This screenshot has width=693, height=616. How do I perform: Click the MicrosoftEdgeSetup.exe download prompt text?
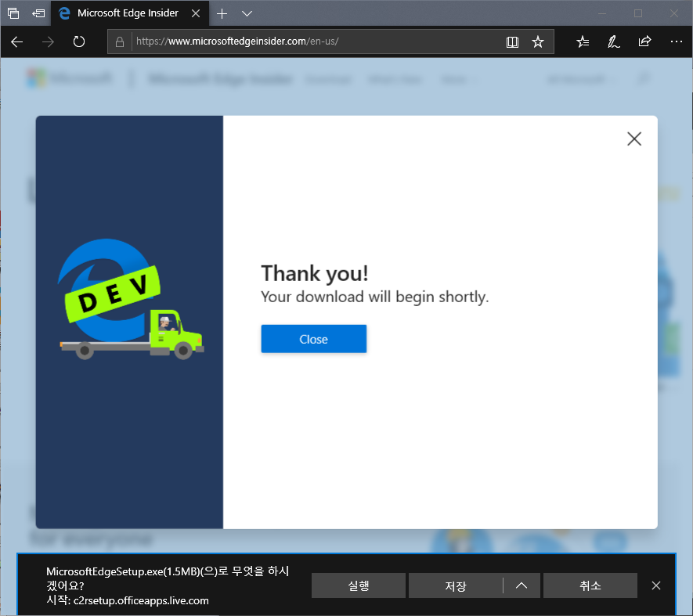pos(168,578)
